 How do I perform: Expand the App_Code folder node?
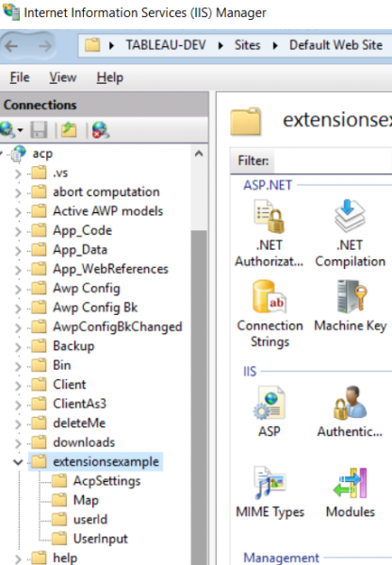[18, 231]
